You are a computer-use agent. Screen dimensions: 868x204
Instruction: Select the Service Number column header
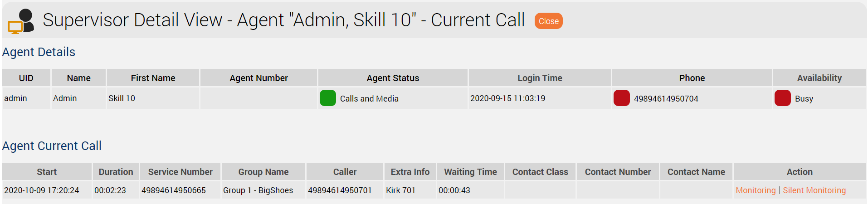pos(180,172)
